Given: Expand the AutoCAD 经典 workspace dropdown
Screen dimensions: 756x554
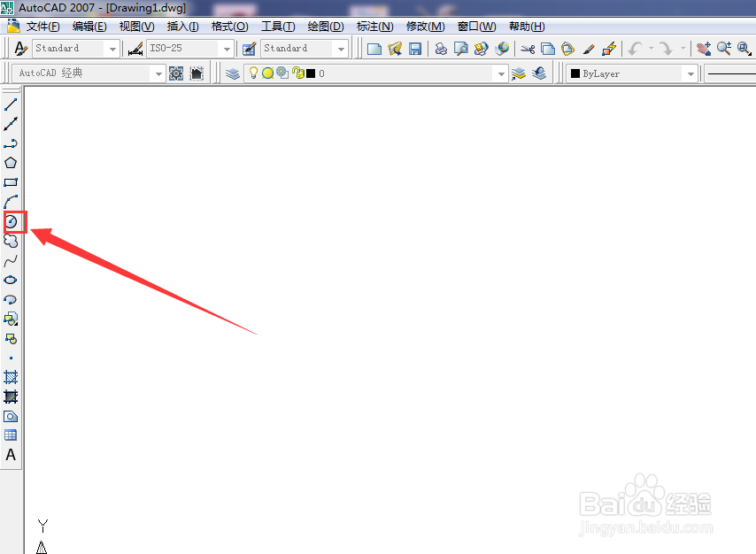Looking at the screenshot, I should (158, 73).
